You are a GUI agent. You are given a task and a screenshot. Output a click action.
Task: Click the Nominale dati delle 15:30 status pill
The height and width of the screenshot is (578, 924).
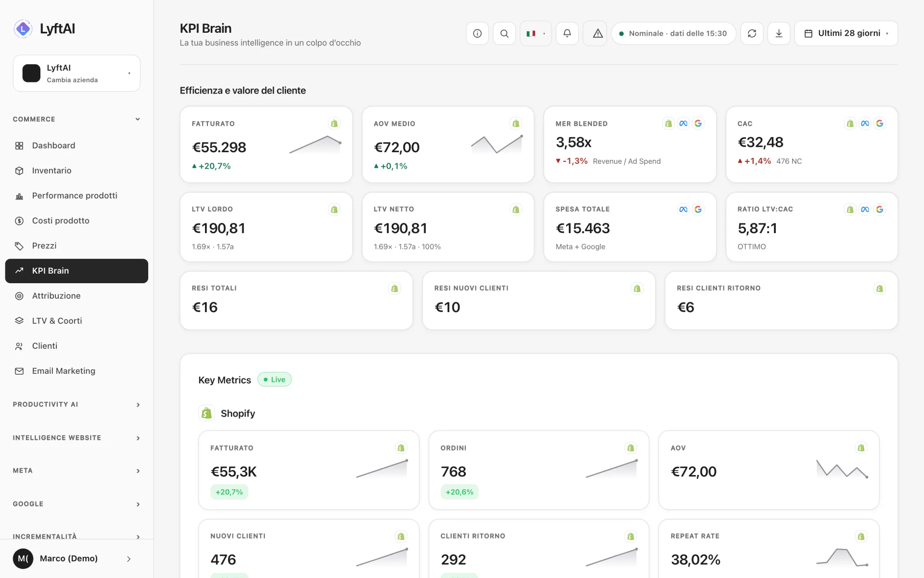click(x=673, y=33)
